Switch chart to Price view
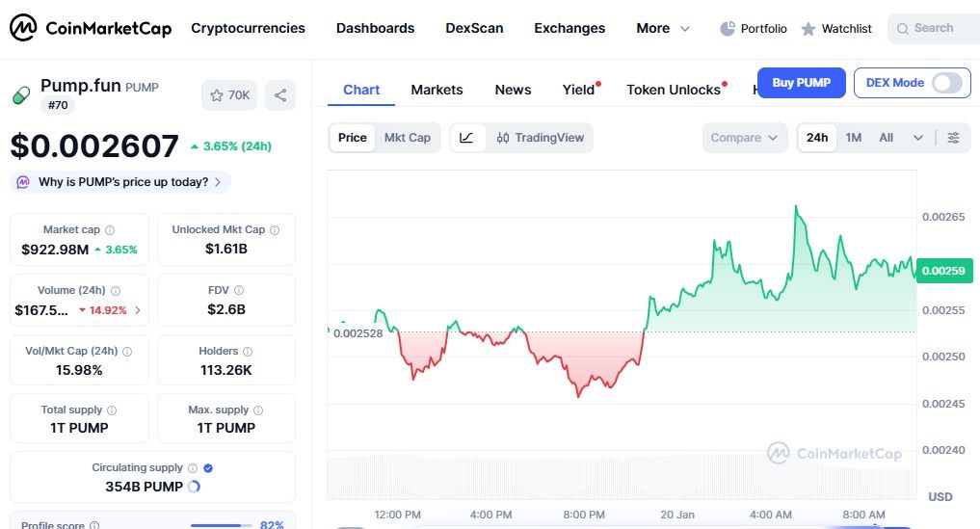Image resolution: width=980 pixels, height=529 pixels. [353, 138]
